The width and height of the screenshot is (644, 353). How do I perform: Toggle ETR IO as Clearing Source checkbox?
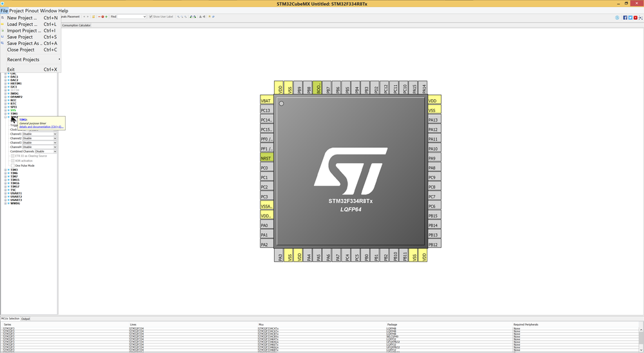click(13, 156)
